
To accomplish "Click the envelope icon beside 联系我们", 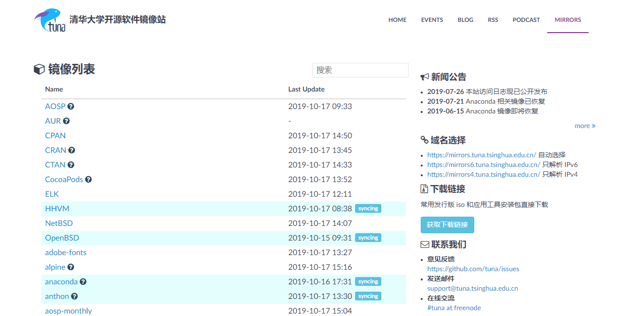I will pyautogui.click(x=425, y=244).
